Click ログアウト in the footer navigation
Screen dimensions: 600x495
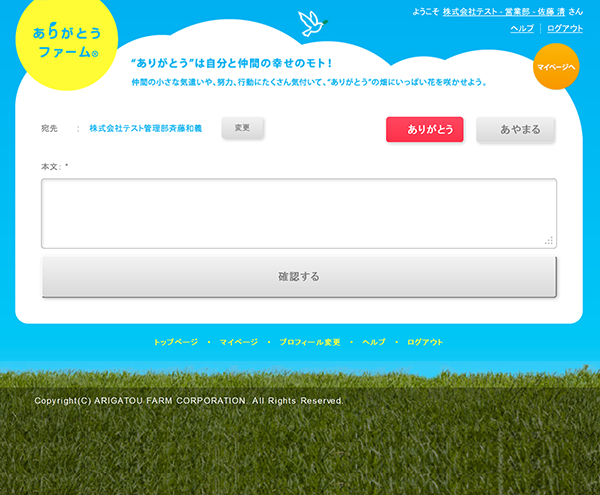(425, 342)
